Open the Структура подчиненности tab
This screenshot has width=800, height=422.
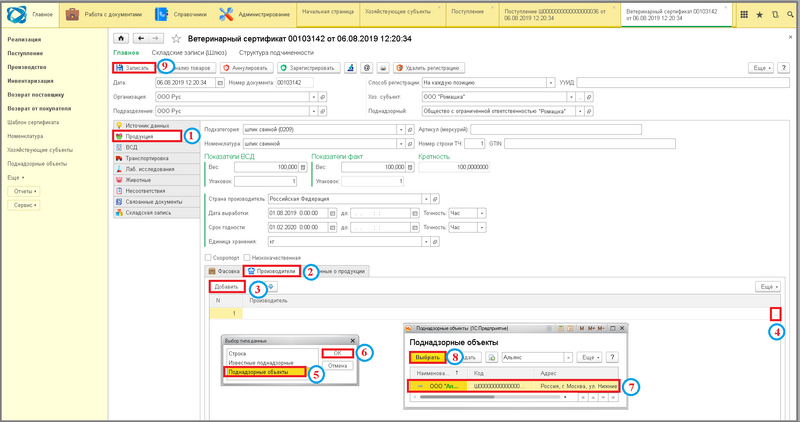pos(276,53)
